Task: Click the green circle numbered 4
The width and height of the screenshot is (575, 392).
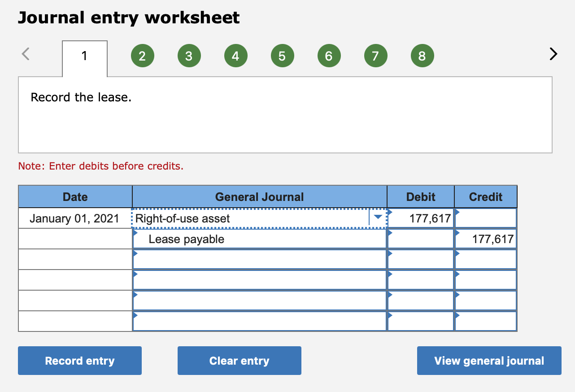Action: tap(236, 55)
